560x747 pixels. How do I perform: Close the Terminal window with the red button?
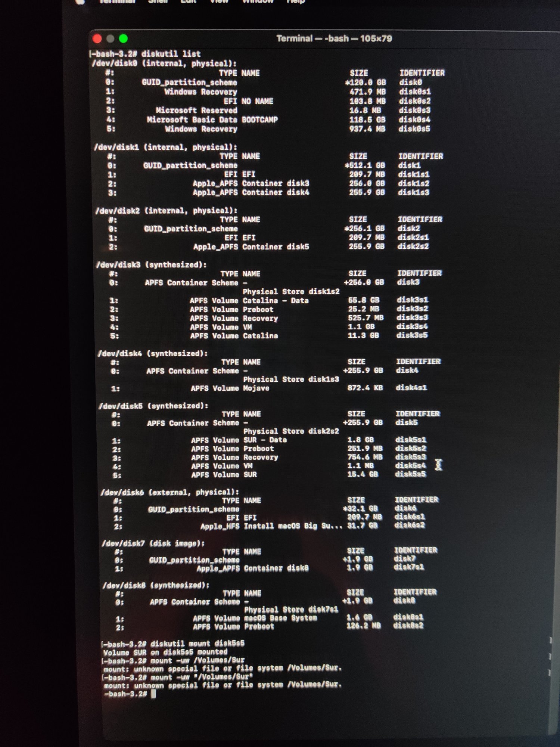(97, 38)
